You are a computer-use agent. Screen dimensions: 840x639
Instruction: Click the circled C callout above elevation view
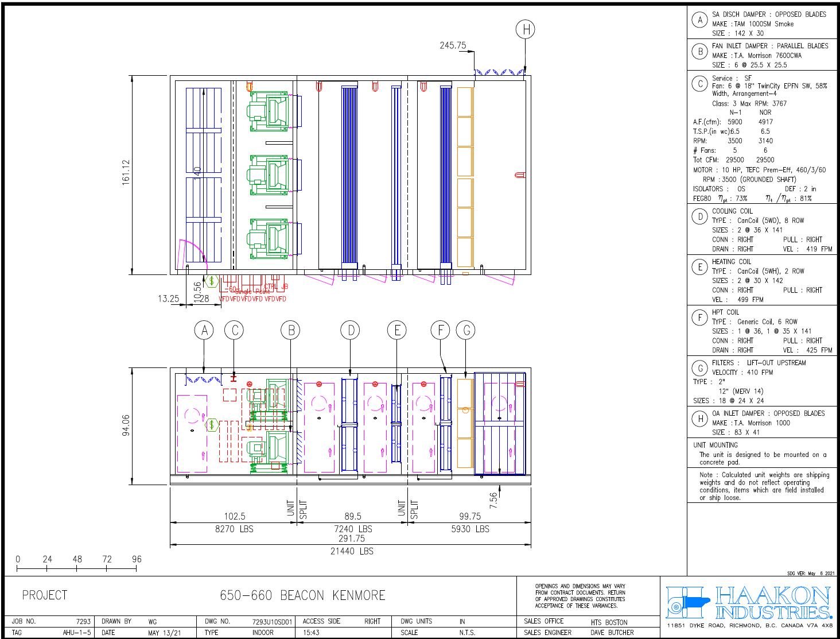[234, 330]
